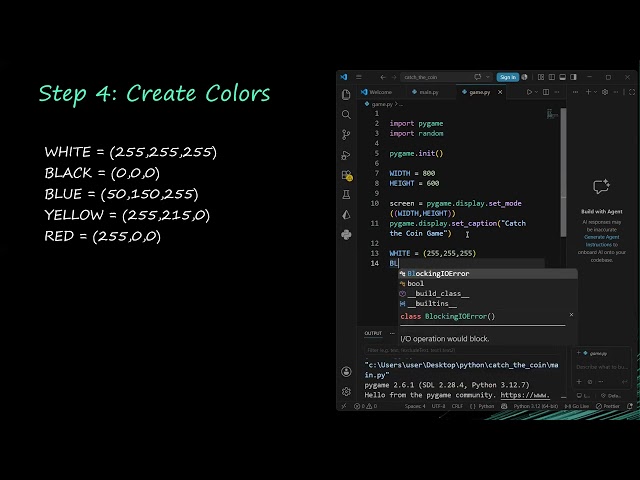Change line endings via CRLF

(x=457, y=406)
